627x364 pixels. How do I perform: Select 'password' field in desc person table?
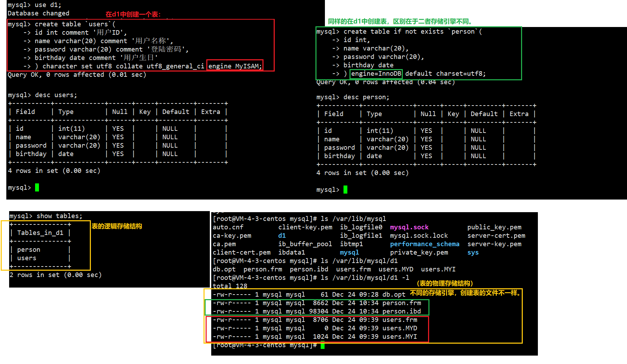pos(339,148)
